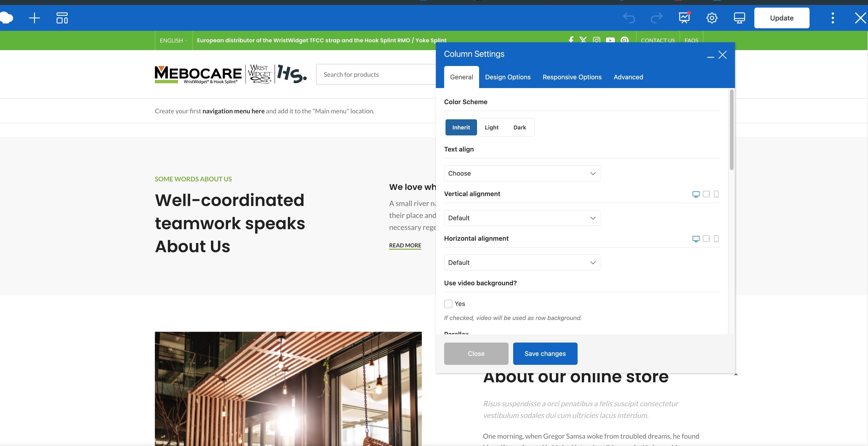Open the page settings gear icon
This screenshot has width=868, height=446.
(712, 18)
